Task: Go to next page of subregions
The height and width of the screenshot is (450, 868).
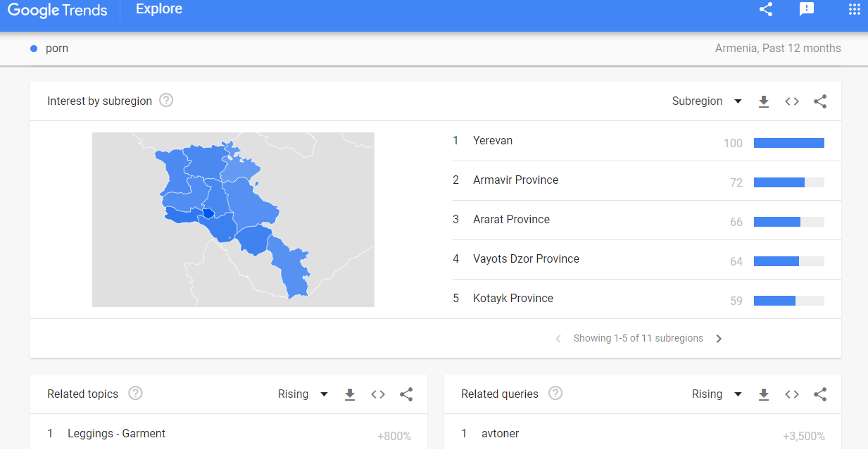Action: click(719, 339)
